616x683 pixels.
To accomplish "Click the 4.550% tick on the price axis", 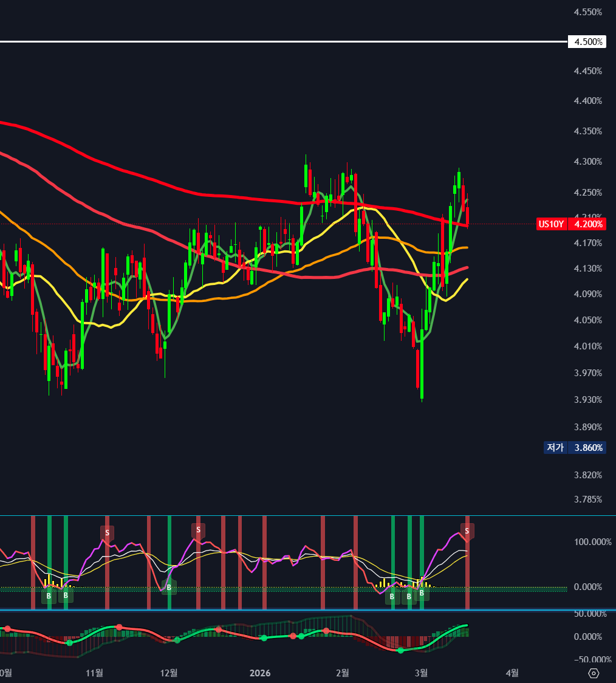I will pyautogui.click(x=587, y=12).
